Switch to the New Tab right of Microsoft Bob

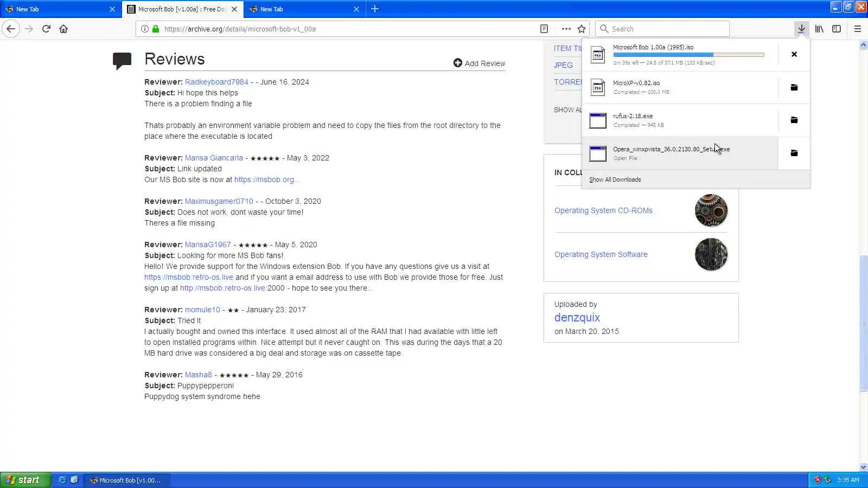click(304, 9)
